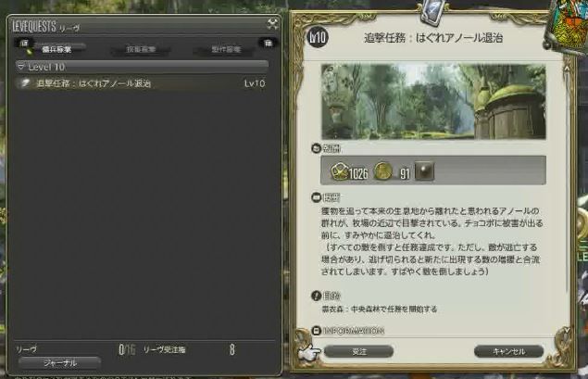Click previous-tab icon left of 傭兵稼業
The image size is (588, 379).
[x=24, y=44]
